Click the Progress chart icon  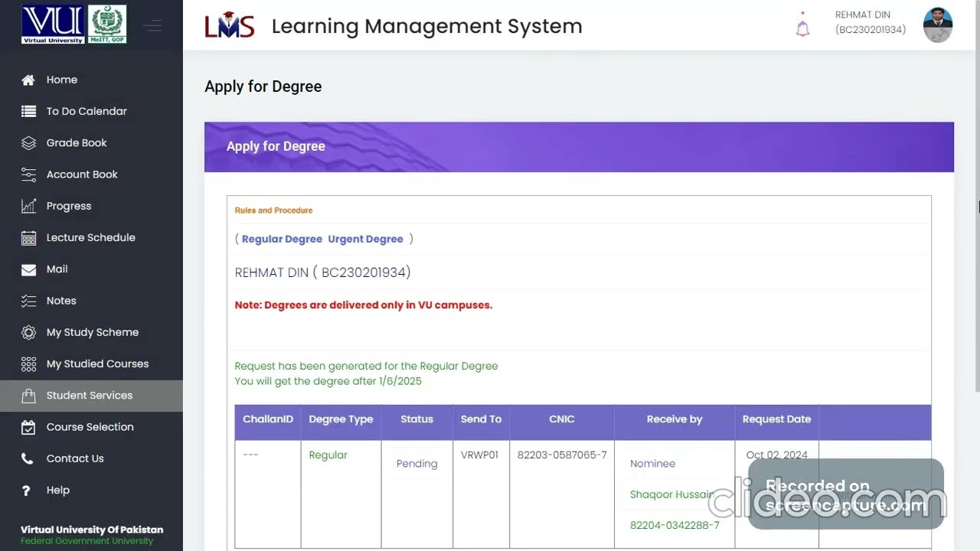[x=28, y=206]
